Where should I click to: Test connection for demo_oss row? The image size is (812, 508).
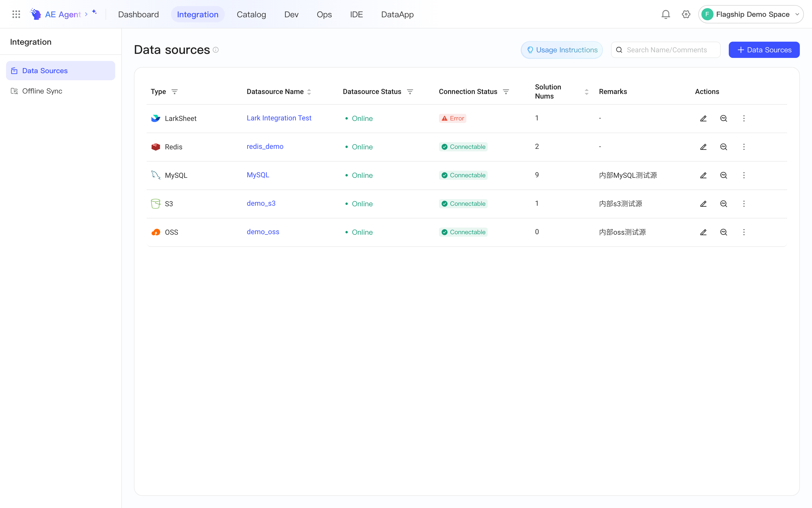723,232
